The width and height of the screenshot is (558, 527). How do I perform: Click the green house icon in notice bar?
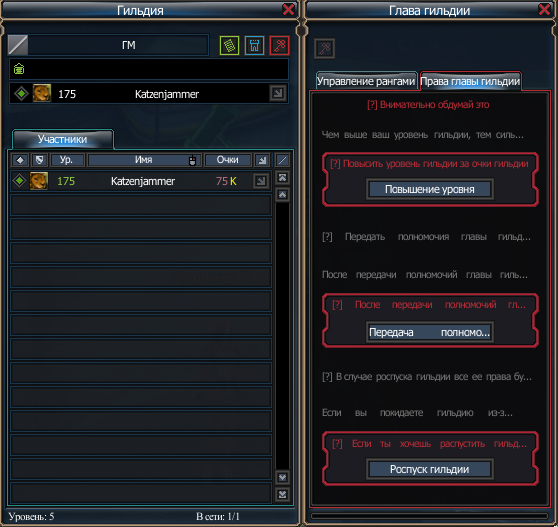click(x=19, y=68)
